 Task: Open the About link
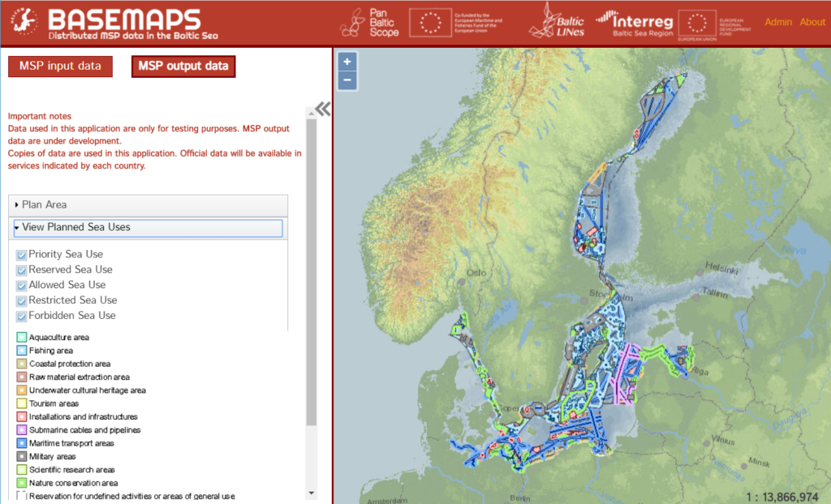point(812,22)
